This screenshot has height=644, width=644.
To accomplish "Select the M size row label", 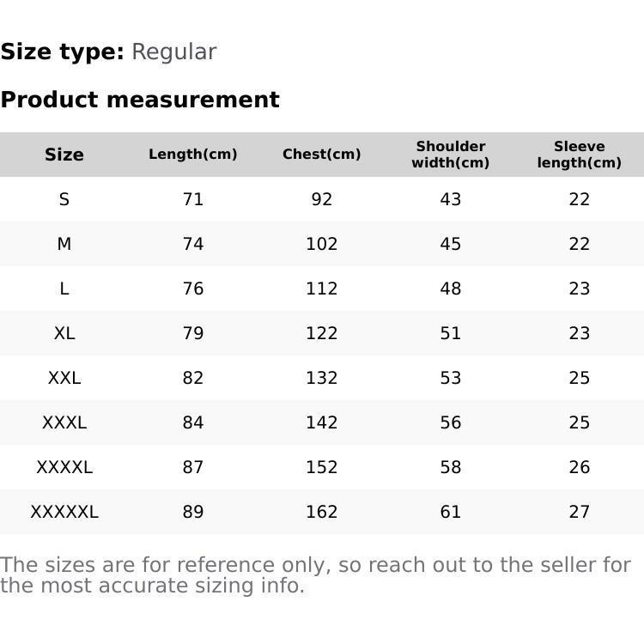I will (64, 244).
